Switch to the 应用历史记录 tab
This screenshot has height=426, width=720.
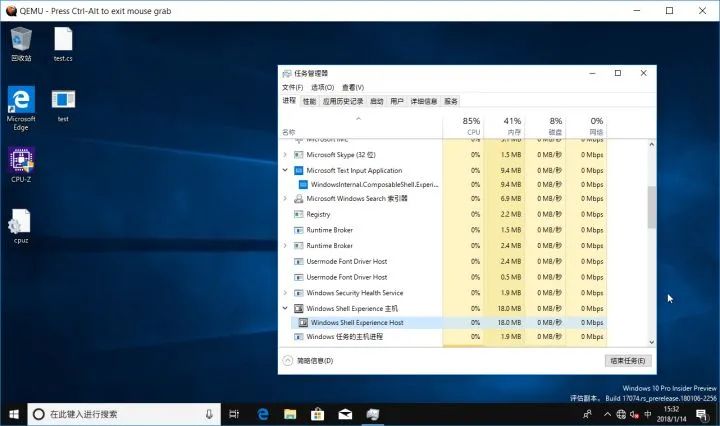click(343, 101)
